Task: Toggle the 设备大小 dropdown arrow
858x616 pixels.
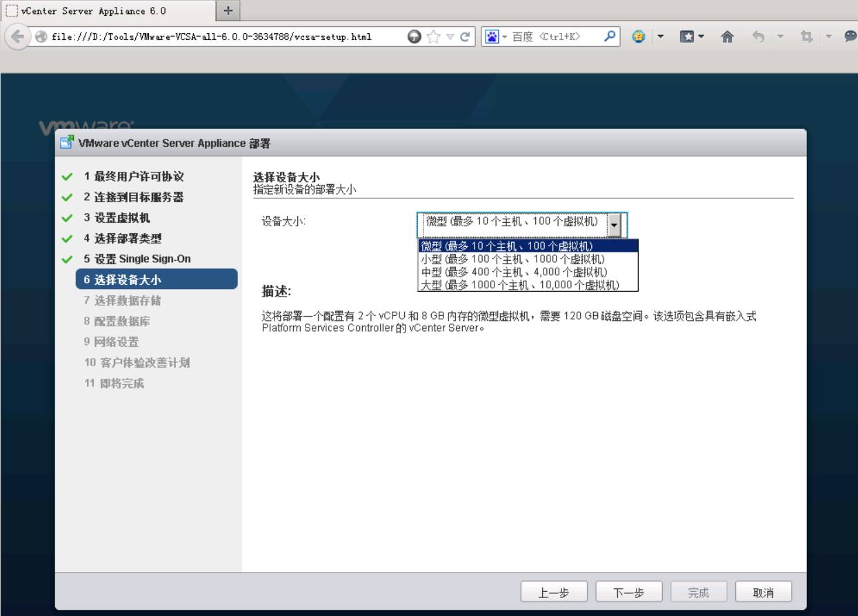Action: point(615,224)
